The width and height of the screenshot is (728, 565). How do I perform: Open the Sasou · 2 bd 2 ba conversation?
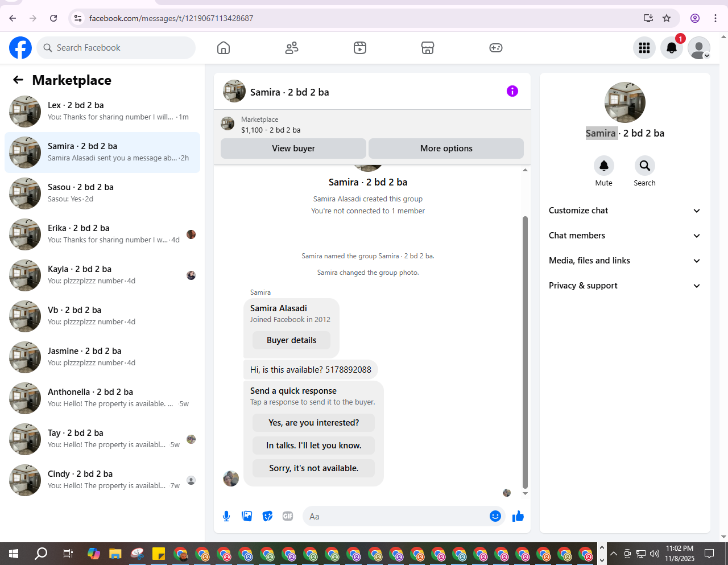point(102,193)
